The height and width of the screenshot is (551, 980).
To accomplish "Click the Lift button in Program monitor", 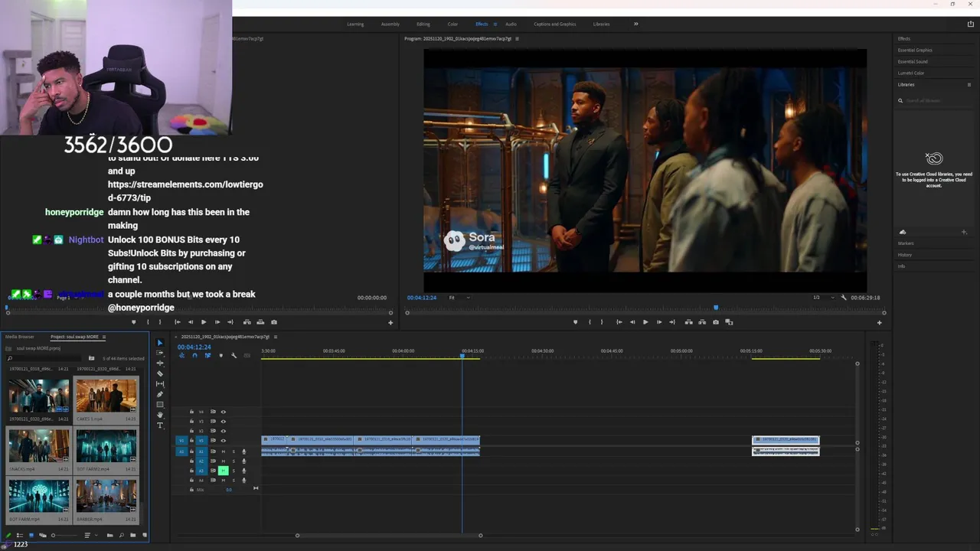I will [688, 322].
